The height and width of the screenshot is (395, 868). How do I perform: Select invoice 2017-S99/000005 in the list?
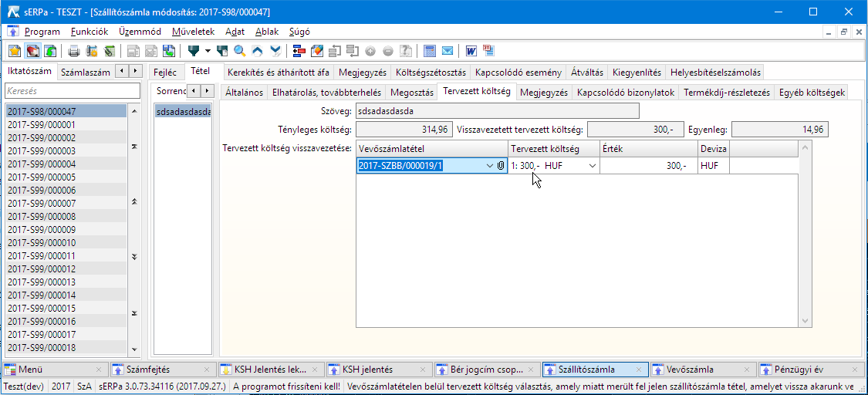tap(41, 177)
